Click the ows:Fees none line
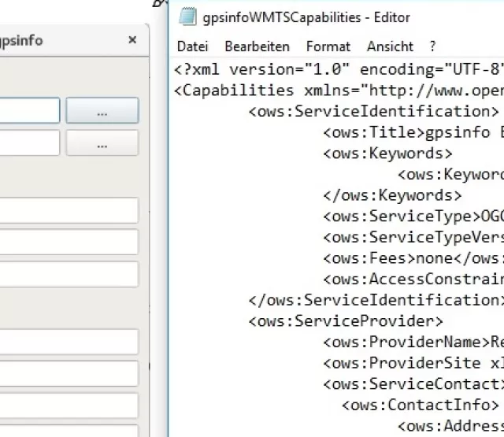 pos(409,257)
